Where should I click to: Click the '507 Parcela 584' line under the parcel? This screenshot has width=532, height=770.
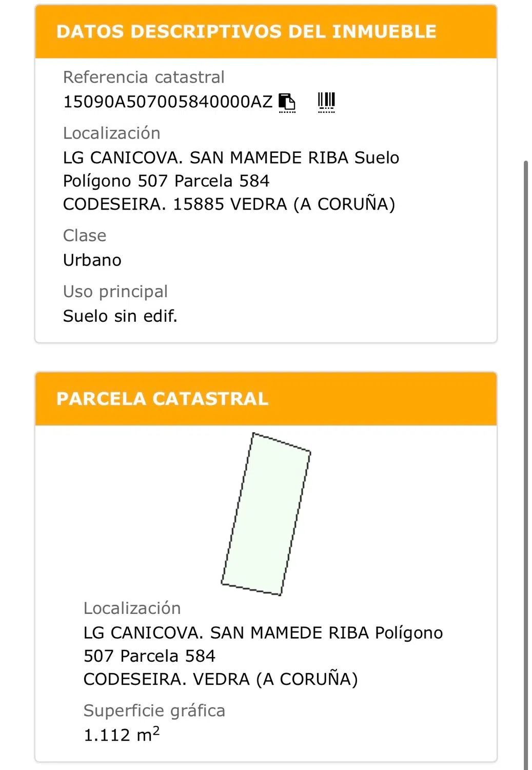point(149,656)
